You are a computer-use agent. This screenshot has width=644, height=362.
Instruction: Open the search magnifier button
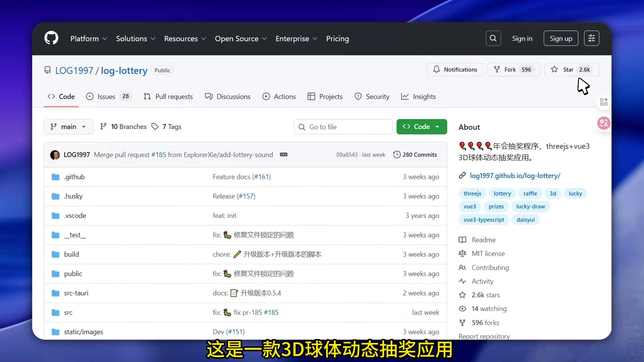coord(493,38)
